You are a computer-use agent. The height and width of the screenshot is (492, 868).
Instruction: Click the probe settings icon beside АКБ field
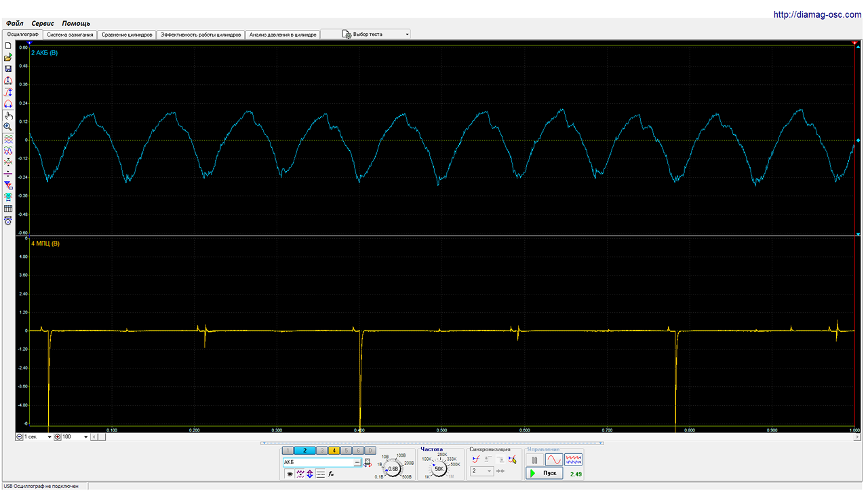click(367, 462)
